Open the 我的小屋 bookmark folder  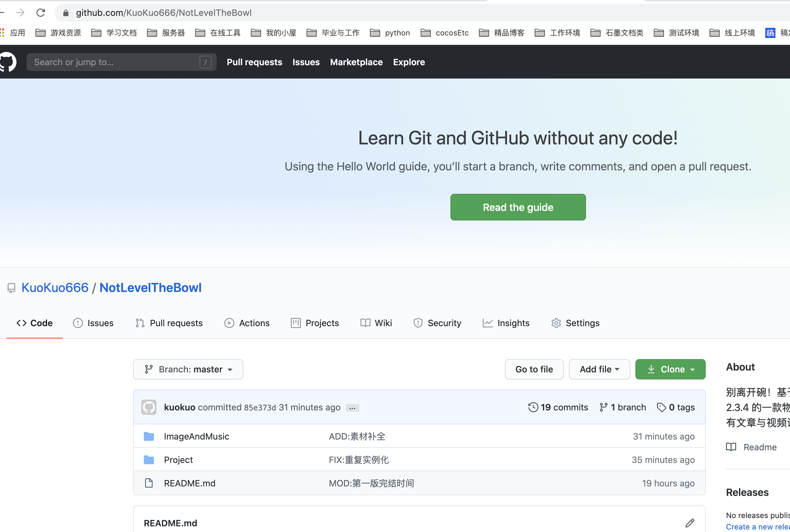point(273,33)
